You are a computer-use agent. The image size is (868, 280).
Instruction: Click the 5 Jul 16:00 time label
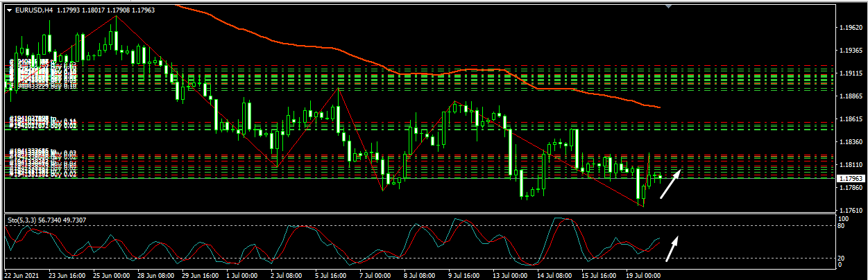click(332, 274)
